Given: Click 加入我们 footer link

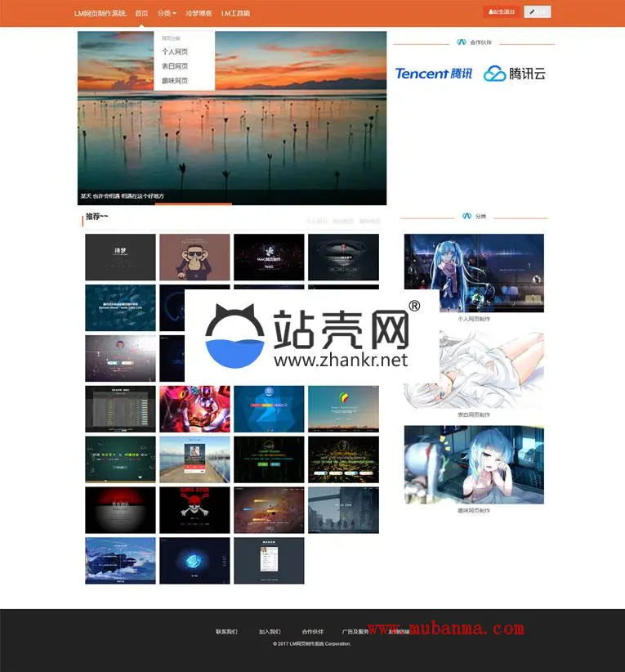Looking at the screenshot, I should pyautogui.click(x=270, y=632).
